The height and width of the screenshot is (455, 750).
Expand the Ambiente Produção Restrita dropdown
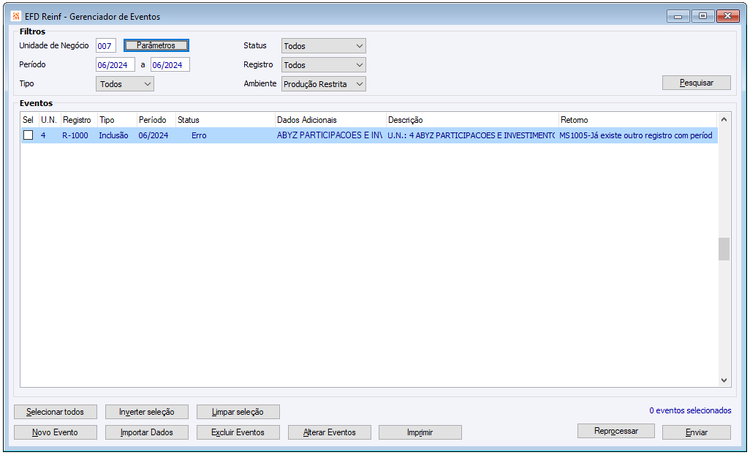(x=323, y=84)
